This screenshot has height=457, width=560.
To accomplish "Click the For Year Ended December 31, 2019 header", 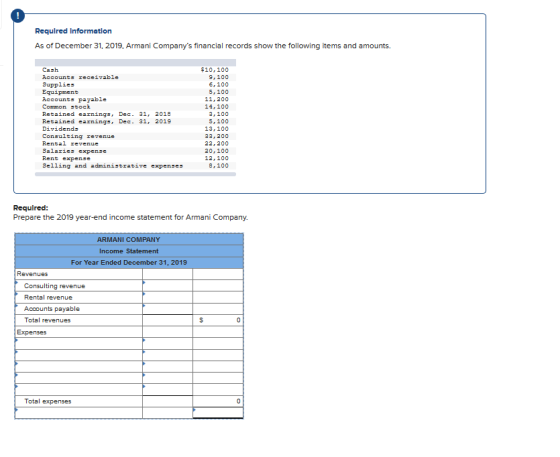I will coord(129,262).
